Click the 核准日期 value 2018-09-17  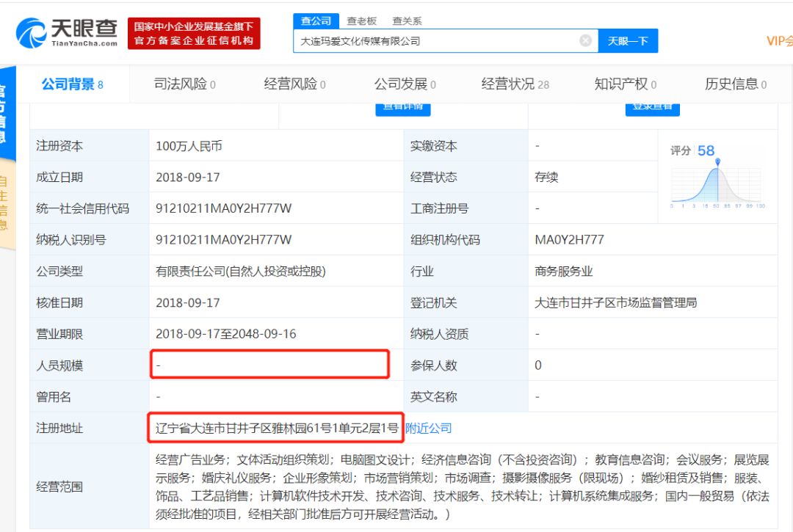(188, 302)
